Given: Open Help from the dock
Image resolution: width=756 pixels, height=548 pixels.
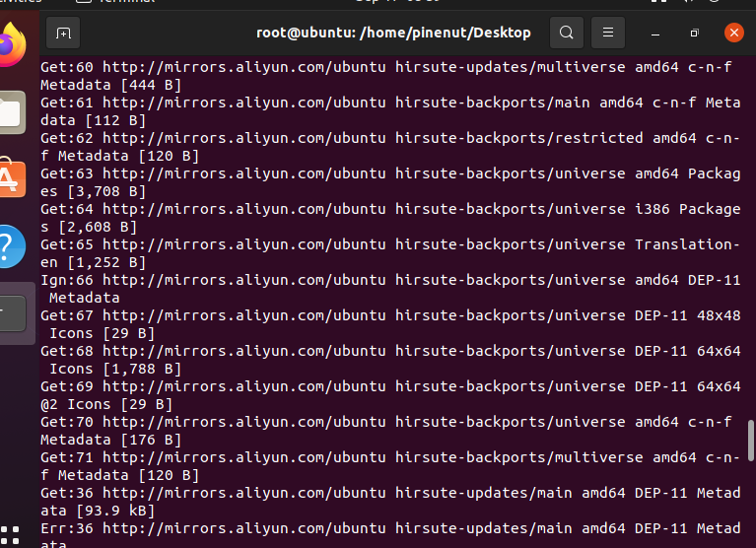Looking at the screenshot, I should (x=13, y=246).
